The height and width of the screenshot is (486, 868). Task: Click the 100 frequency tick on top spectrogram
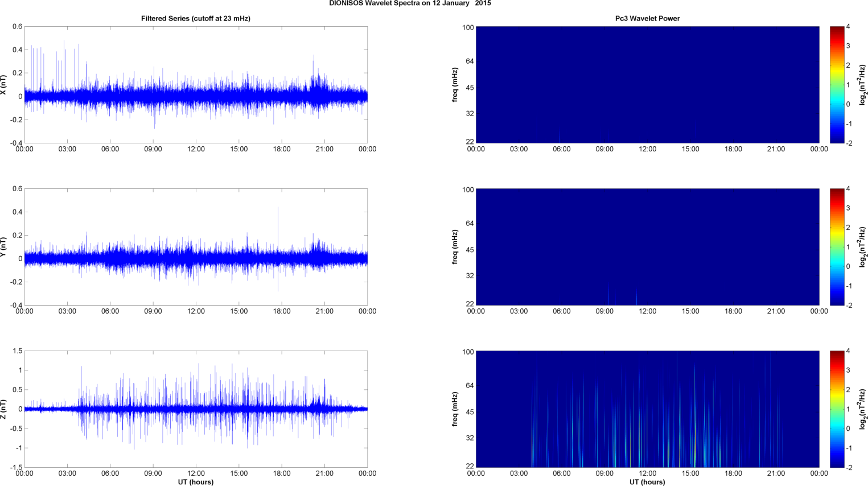468,27
